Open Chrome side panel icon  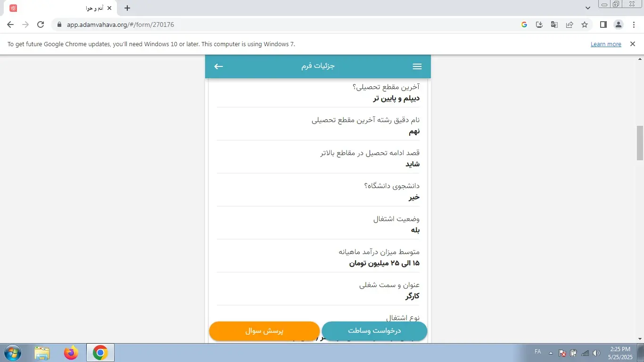tap(603, 25)
